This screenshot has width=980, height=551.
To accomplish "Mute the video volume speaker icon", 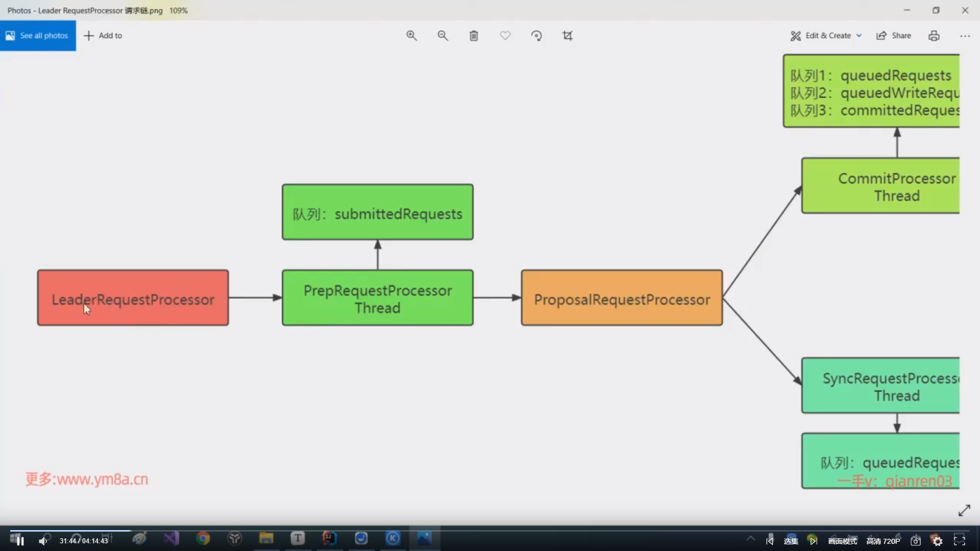I will click(43, 541).
